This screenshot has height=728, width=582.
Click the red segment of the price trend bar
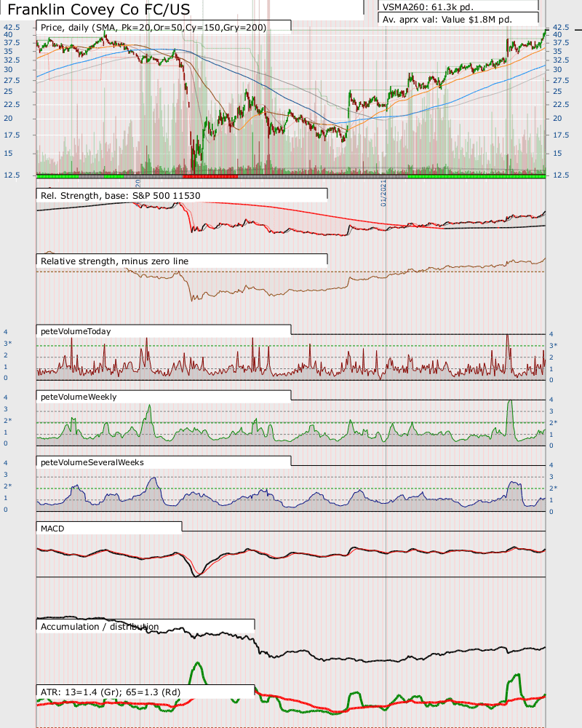210,176
